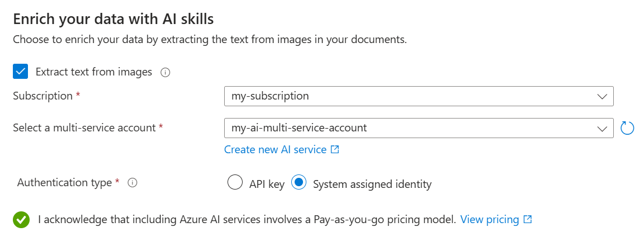Click the Enrich your data with AI skills heading

[113, 19]
